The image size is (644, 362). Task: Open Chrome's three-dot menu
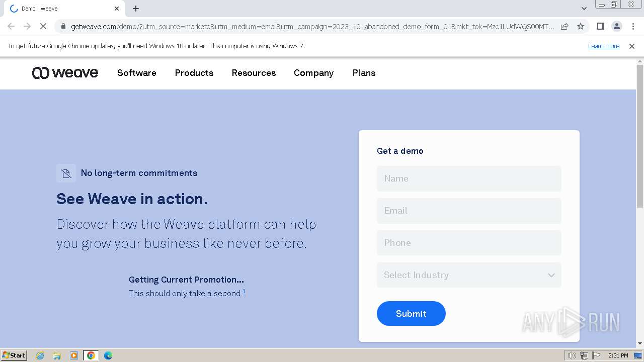(633, 26)
